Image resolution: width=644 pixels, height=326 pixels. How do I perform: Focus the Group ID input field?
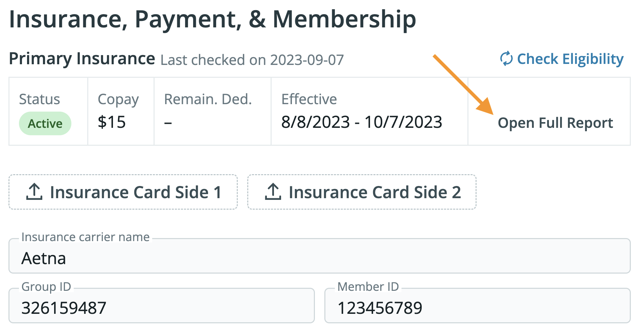pyautogui.click(x=162, y=307)
